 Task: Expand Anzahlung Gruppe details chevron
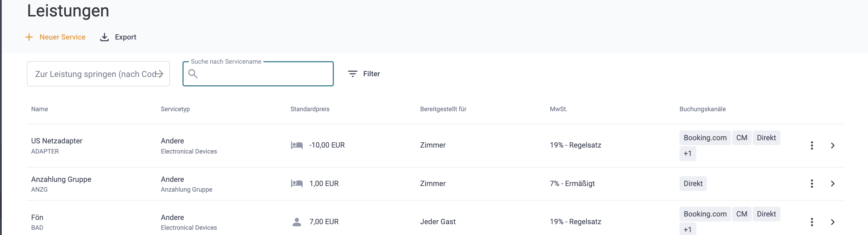point(833,184)
